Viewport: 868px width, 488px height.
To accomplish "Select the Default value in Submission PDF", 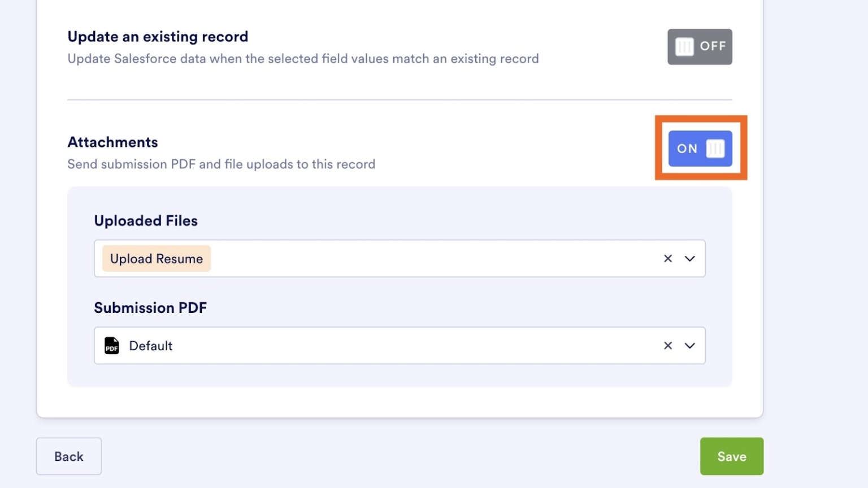I will pos(151,346).
